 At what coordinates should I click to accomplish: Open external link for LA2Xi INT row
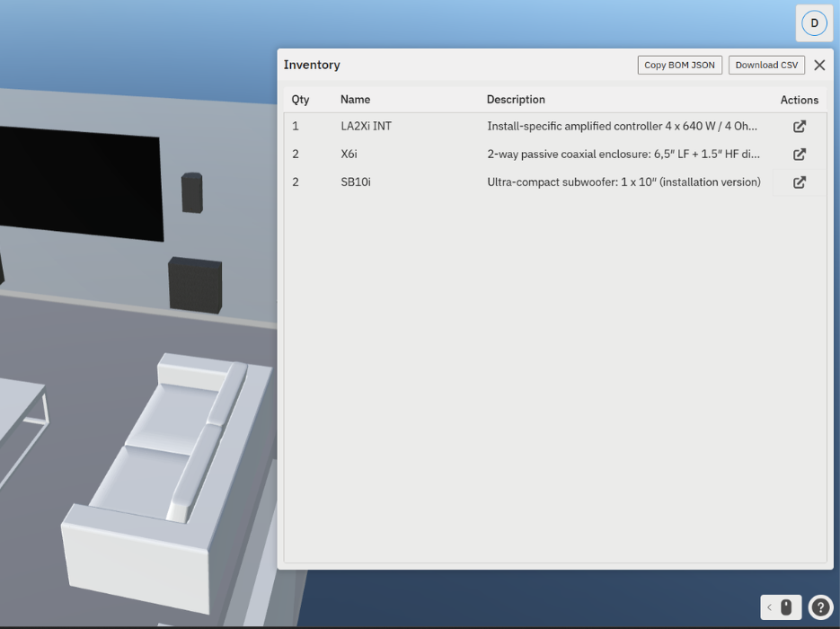point(800,127)
